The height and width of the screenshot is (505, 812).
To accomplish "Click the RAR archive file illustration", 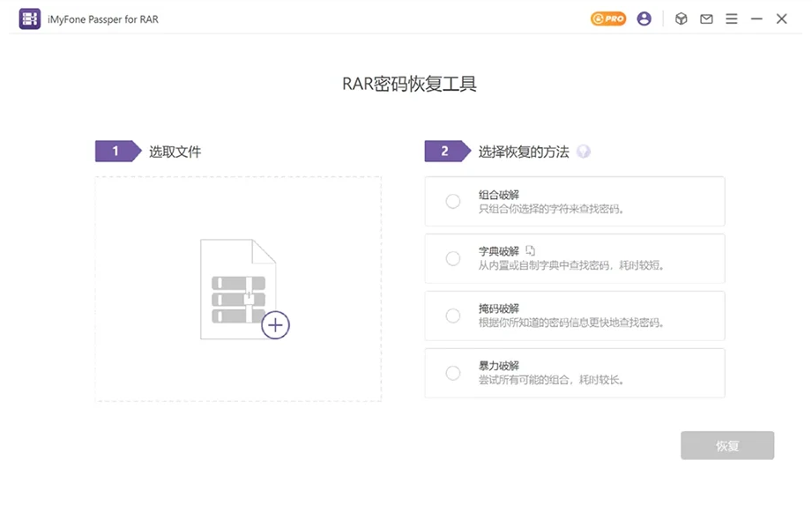I will 238,289.
